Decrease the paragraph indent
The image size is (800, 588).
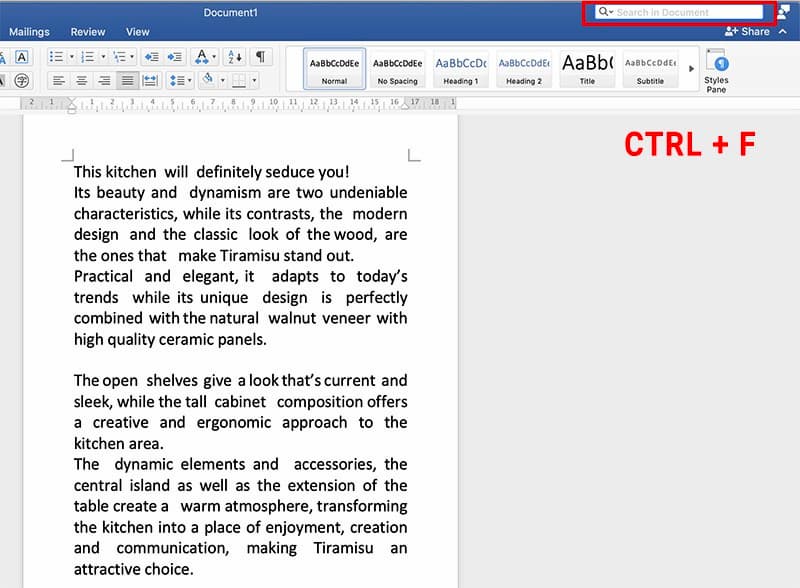(151, 57)
